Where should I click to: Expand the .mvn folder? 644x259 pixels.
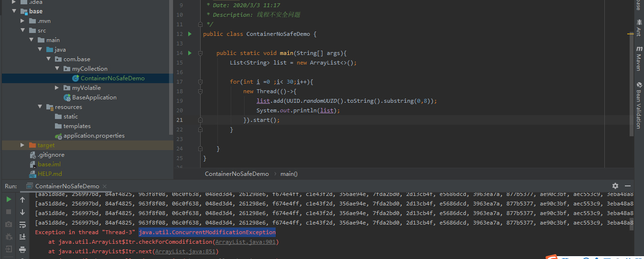click(x=22, y=21)
